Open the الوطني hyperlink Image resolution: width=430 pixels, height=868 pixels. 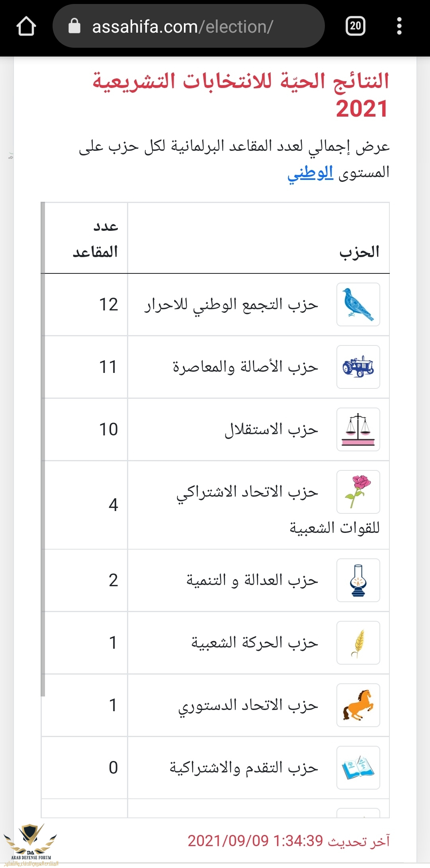(311, 173)
